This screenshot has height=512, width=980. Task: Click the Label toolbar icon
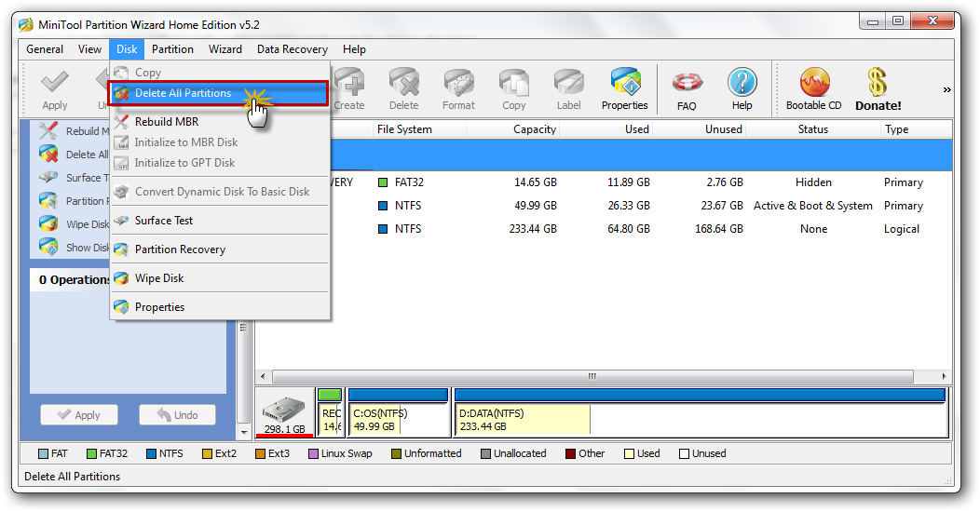(x=569, y=82)
